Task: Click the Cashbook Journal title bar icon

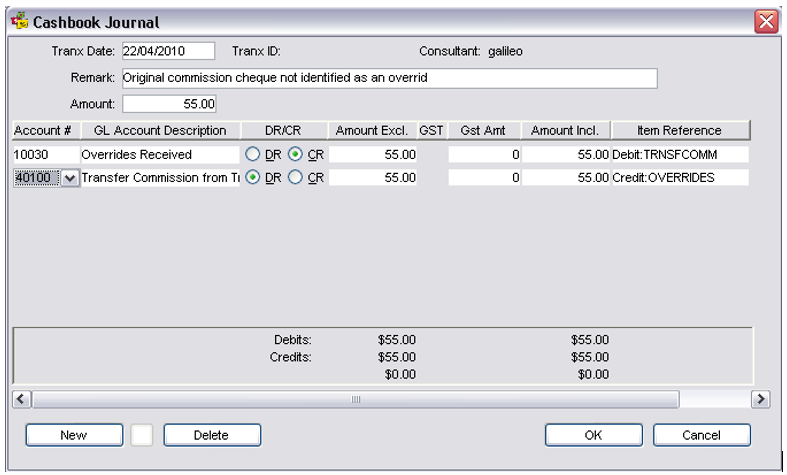Action: (x=20, y=22)
